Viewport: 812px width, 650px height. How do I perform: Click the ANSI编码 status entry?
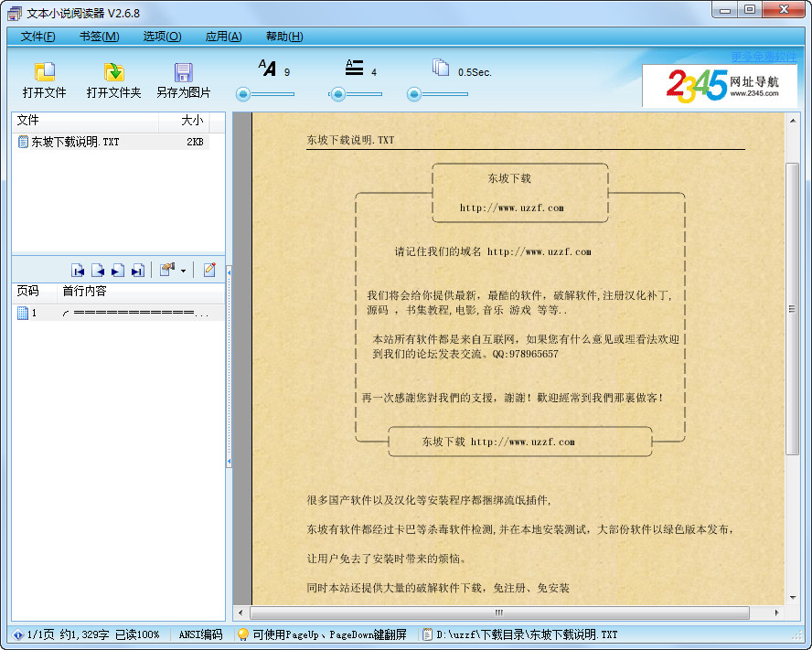pos(200,634)
